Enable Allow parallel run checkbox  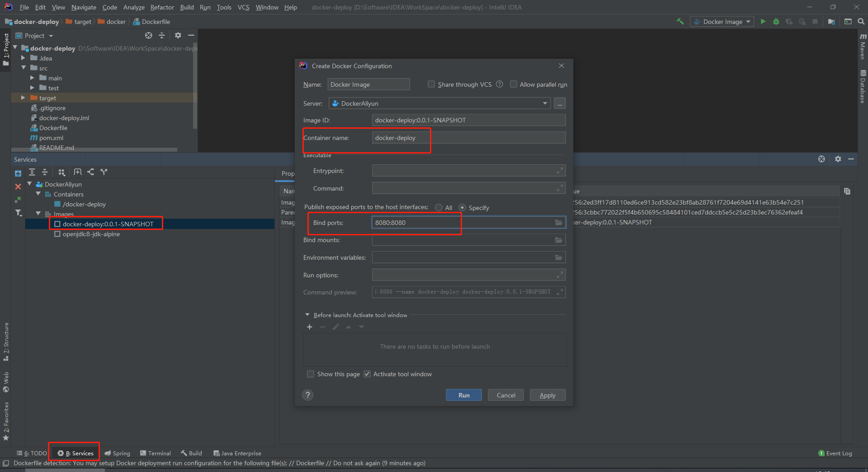pos(514,84)
